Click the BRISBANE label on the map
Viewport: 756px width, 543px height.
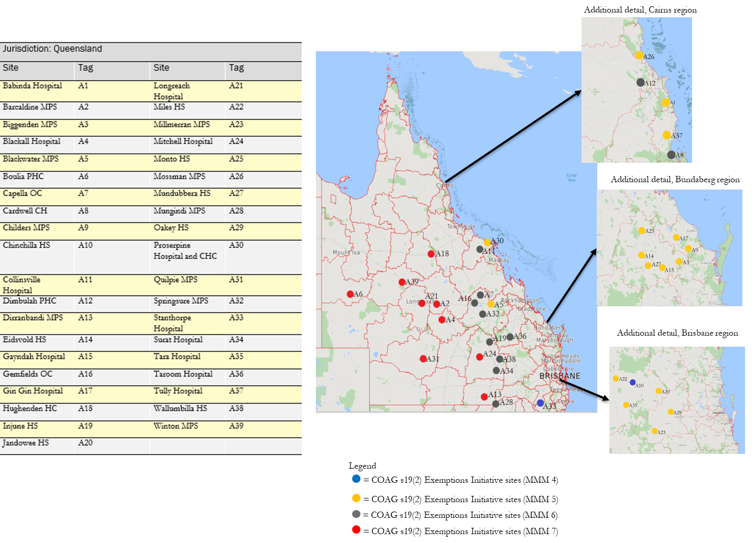tap(560, 376)
